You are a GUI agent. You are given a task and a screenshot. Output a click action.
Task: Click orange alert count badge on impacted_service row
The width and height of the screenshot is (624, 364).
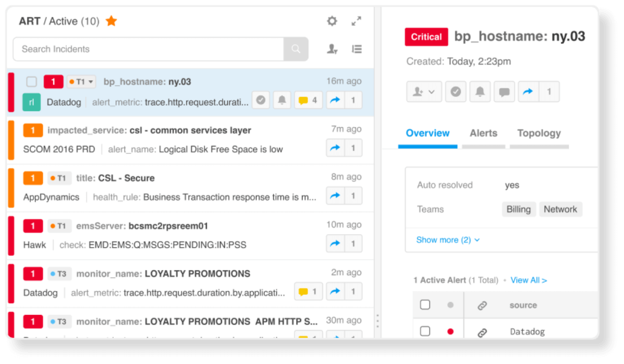click(x=33, y=130)
